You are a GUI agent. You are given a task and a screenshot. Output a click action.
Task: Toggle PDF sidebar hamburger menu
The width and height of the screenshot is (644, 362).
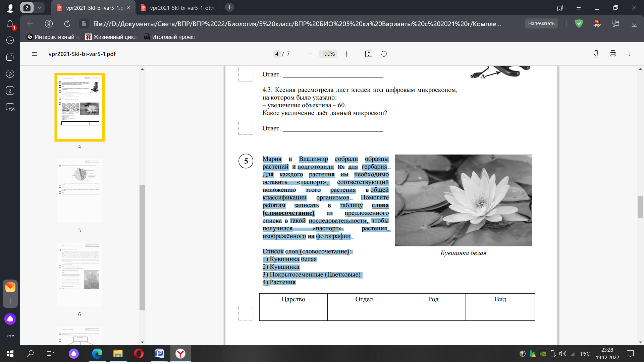[34, 54]
